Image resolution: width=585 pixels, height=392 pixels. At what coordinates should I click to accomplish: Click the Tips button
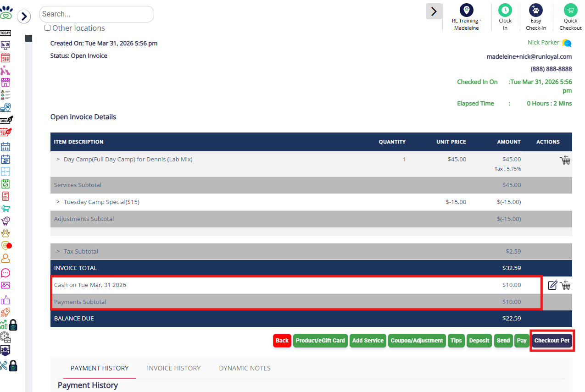coord(456,341)
